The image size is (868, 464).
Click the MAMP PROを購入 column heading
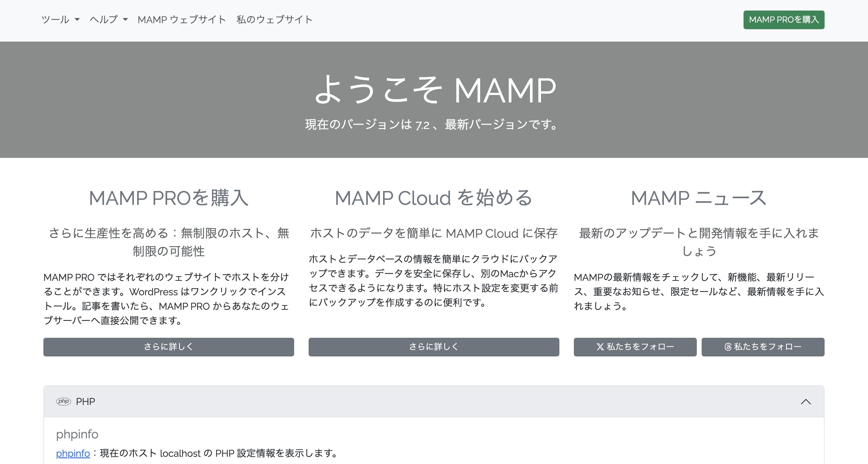[x=168, y=198]
